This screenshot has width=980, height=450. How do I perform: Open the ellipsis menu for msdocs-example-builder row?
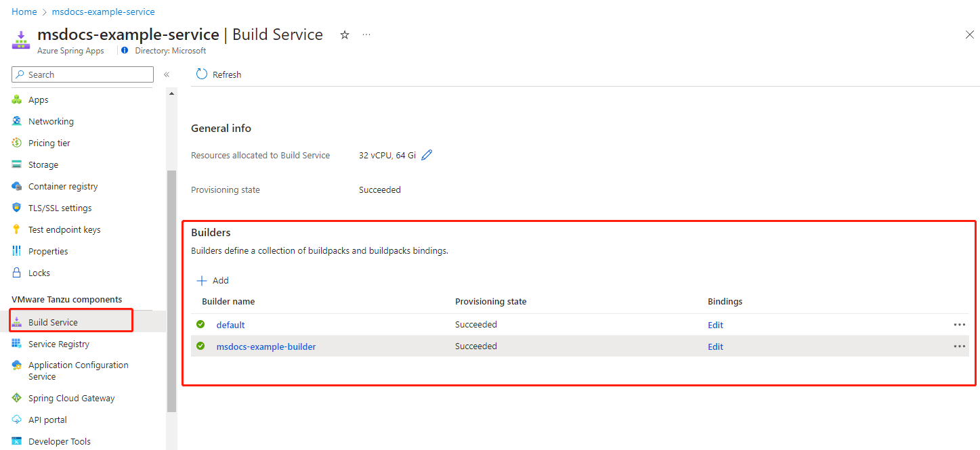pyautogui.click(x=959, y=346)
